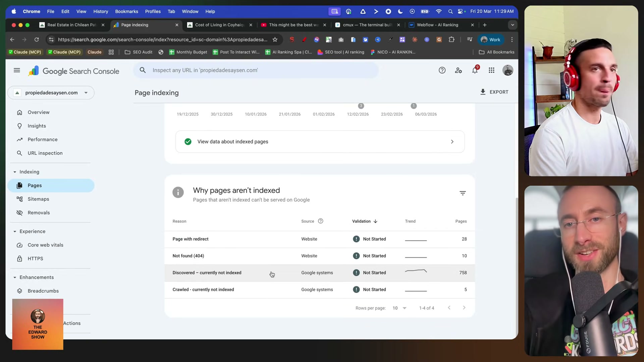Open View data about indexed pages
Viewport: 644px width, 362px height.
point(320,142)
